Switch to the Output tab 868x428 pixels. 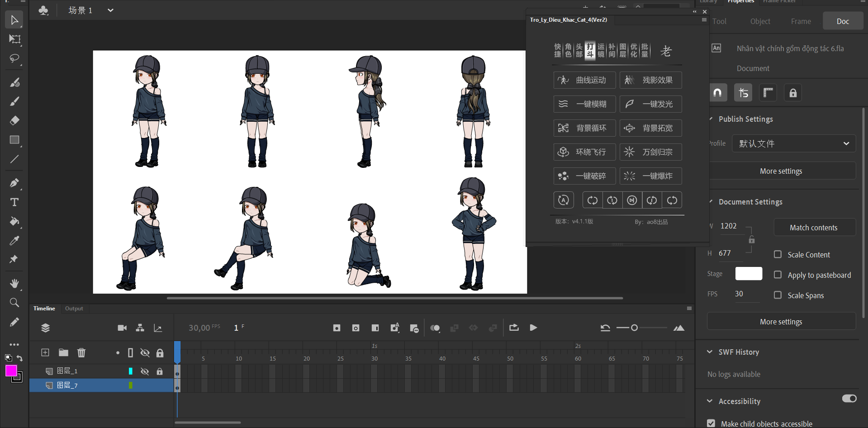tap(74, 309)
